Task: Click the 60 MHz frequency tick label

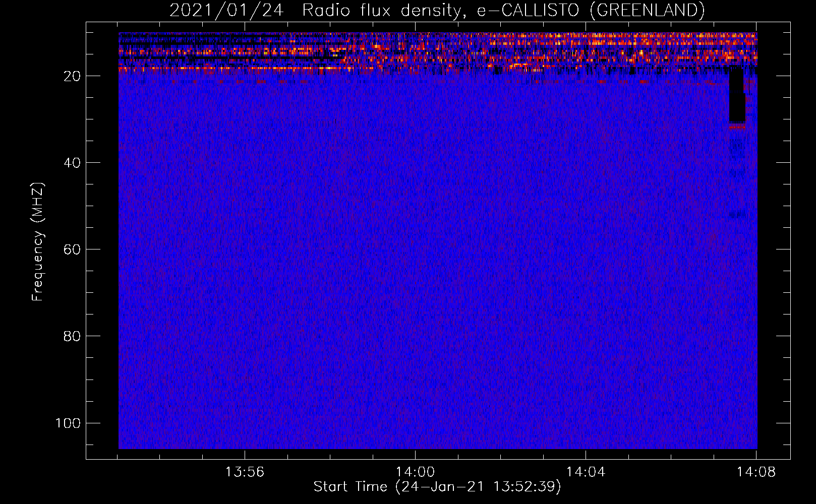Action: point(72,249)
